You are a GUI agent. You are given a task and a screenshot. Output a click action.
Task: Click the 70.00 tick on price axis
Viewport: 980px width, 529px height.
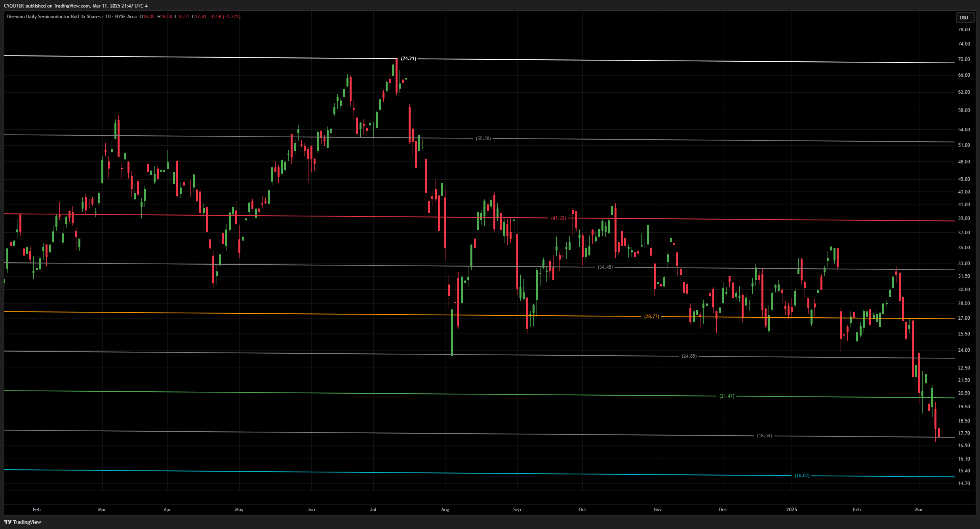click(964, 59)
